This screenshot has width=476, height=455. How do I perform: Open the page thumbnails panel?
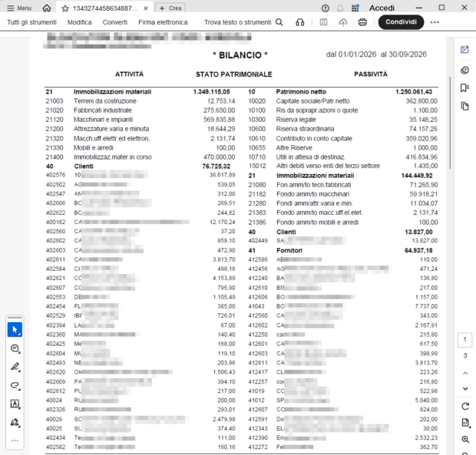click(x=464, y=106)
